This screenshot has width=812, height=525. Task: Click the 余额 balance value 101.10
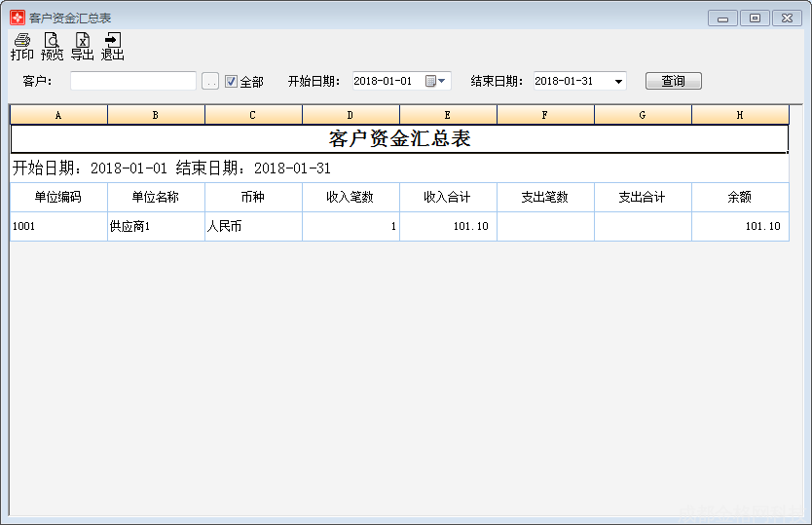740,226
